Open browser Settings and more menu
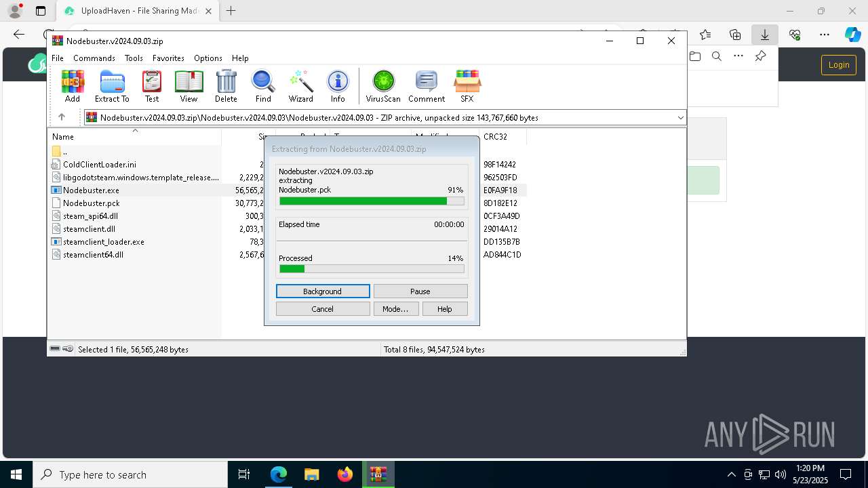 [x=825, y=35]
